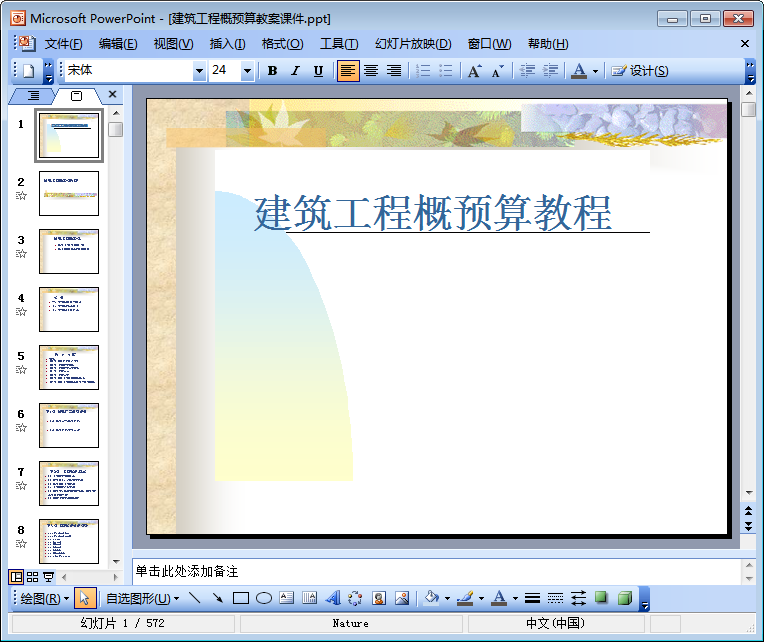Select slide 2 thumbnail
This screenshot has height=642, width=764.
point(69,193)
